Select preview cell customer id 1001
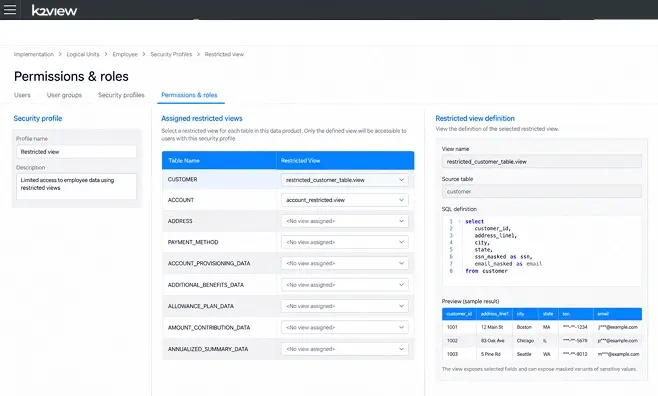This screenshot has width=658, height=396. 452,327
